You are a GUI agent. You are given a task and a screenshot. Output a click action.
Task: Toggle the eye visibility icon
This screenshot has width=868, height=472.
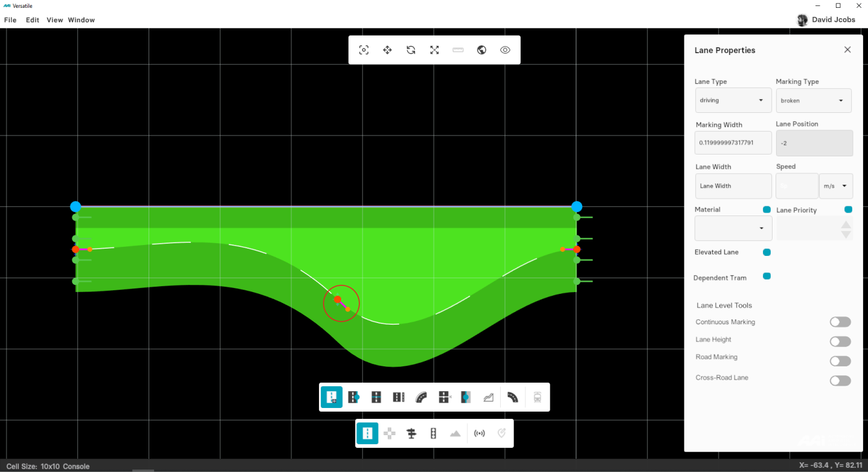tap(505, 50)
